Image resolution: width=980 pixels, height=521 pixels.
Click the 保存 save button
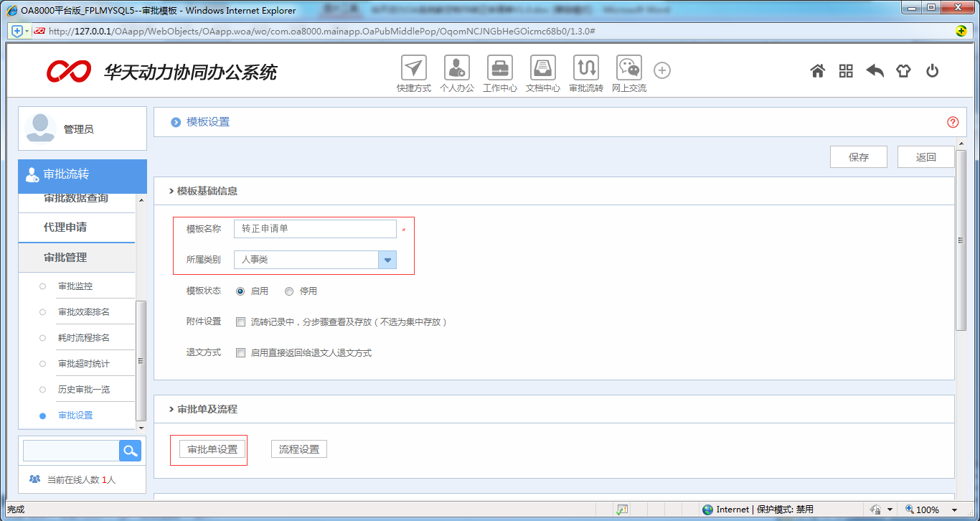(858, 156)
